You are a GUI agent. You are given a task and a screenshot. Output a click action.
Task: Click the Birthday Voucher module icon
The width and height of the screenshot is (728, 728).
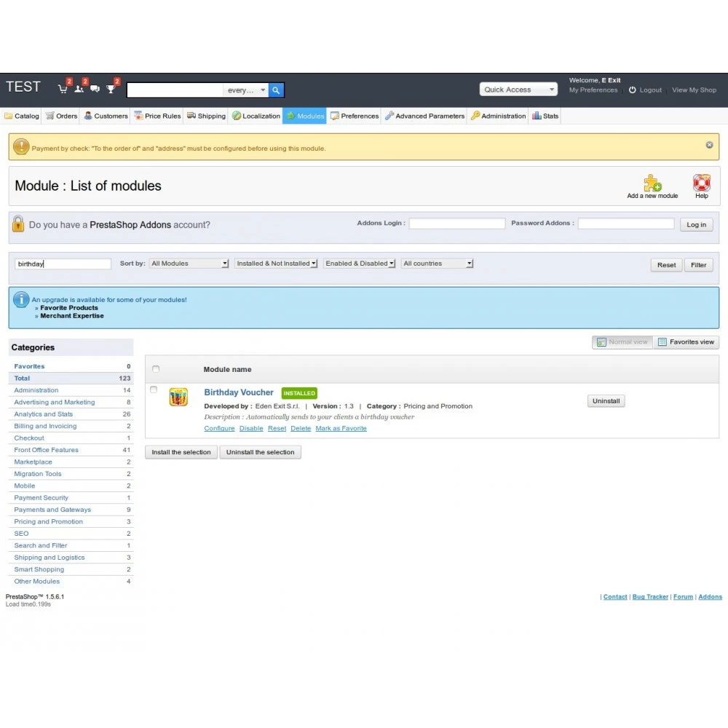(178, 397)
